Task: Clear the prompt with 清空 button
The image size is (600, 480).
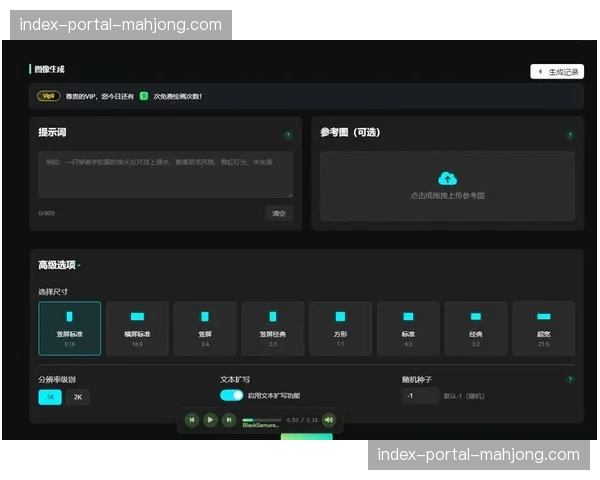Action: (279, 213)
